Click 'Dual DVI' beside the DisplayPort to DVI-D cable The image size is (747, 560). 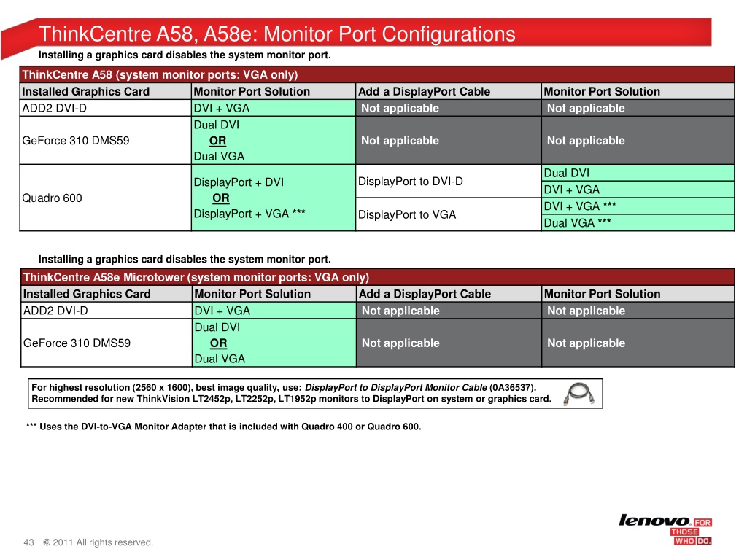point(638,173)
